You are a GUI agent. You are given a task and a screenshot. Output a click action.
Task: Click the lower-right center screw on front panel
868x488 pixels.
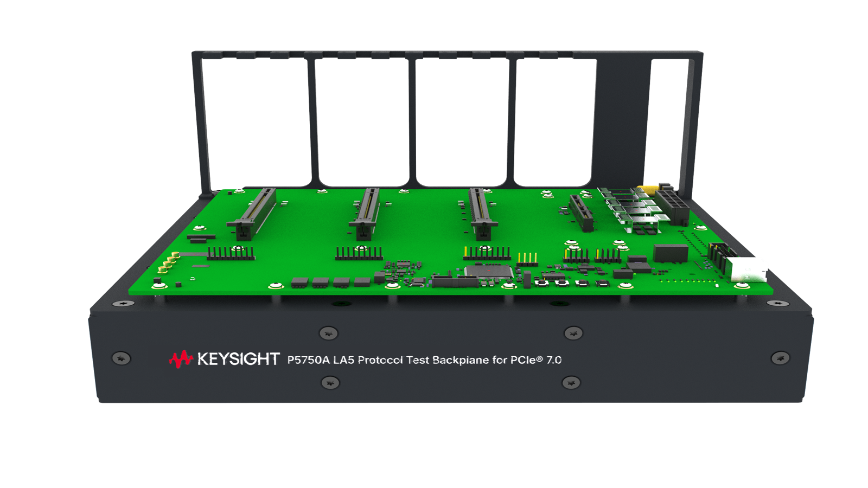click(571, 383)
